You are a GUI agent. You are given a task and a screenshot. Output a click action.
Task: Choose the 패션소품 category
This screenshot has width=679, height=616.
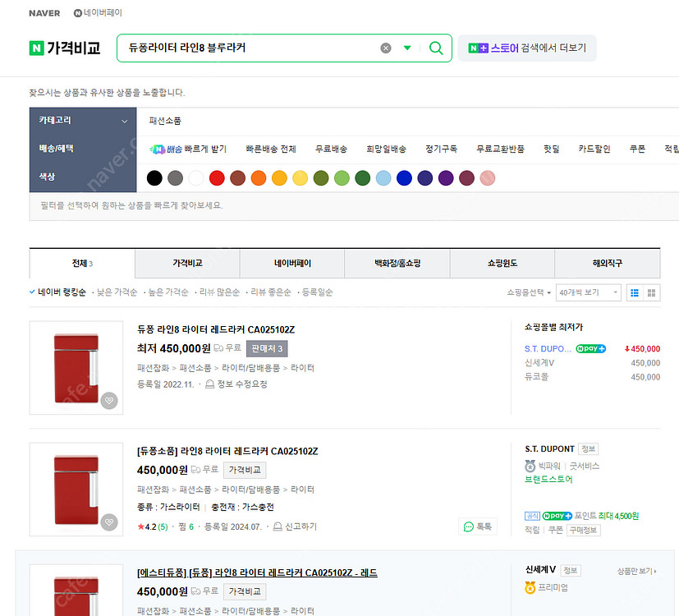[x=165, y=121]
